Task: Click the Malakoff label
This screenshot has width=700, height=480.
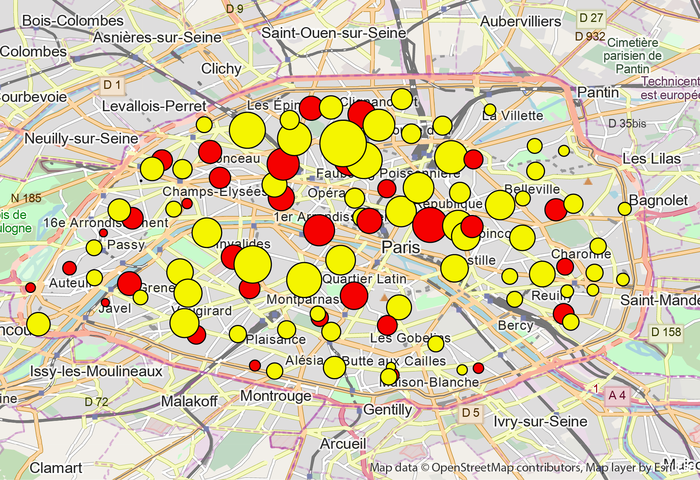Action: coord(189,401)
